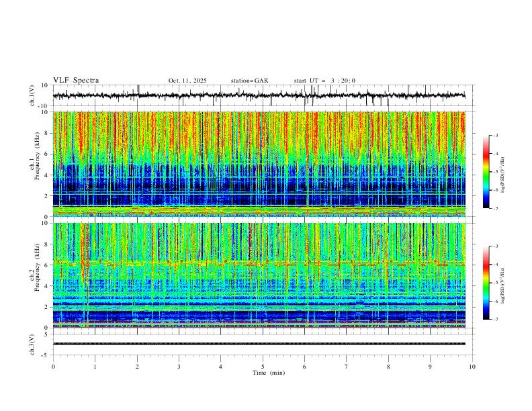Click the log(PSD) label beside ch.1 color scale

(x=503, y=175)
